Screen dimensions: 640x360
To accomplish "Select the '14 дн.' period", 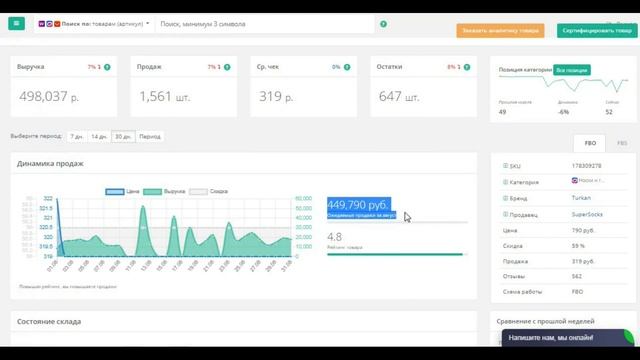I will click(x=99, y=136).
